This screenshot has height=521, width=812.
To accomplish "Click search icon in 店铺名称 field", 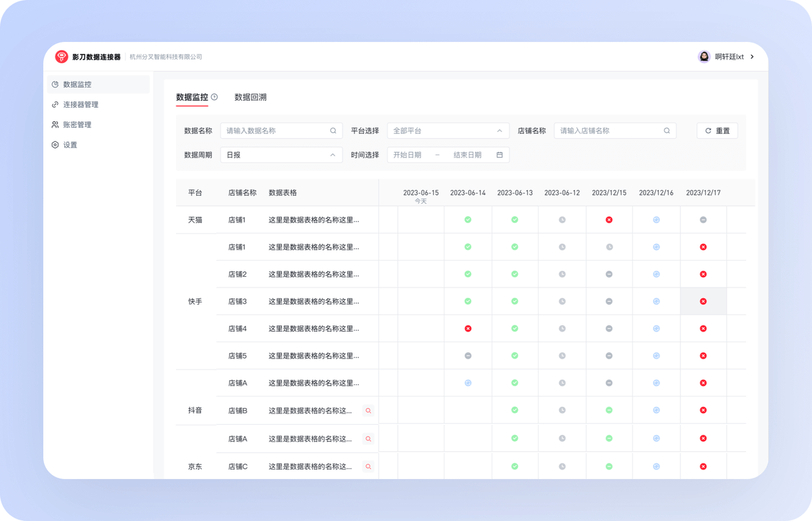I will coord(667,131).
